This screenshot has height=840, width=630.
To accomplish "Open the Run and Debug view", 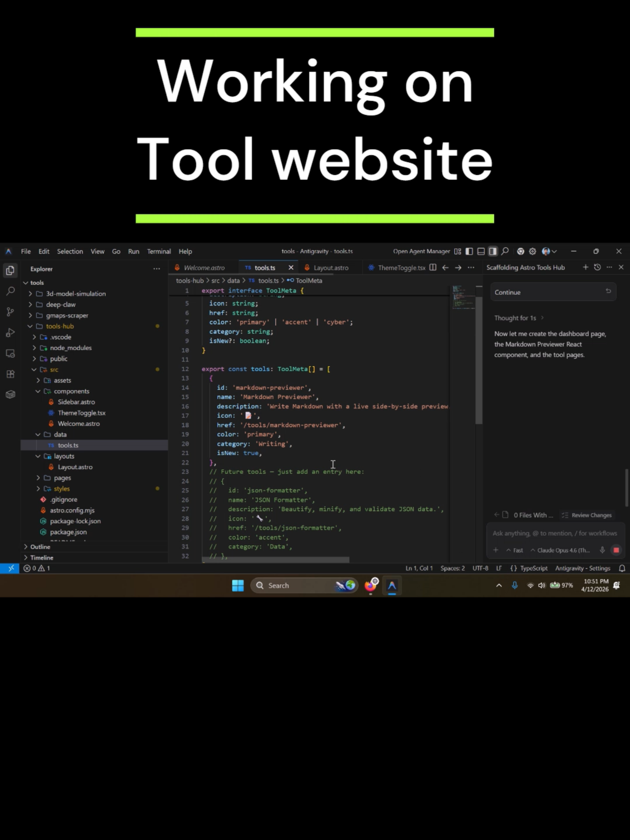I will [x=10, y=333].
